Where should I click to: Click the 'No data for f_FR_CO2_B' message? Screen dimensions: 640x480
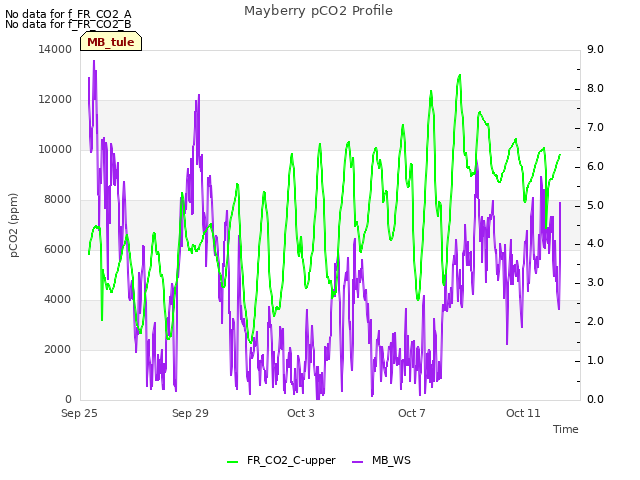tap(68, 24)
